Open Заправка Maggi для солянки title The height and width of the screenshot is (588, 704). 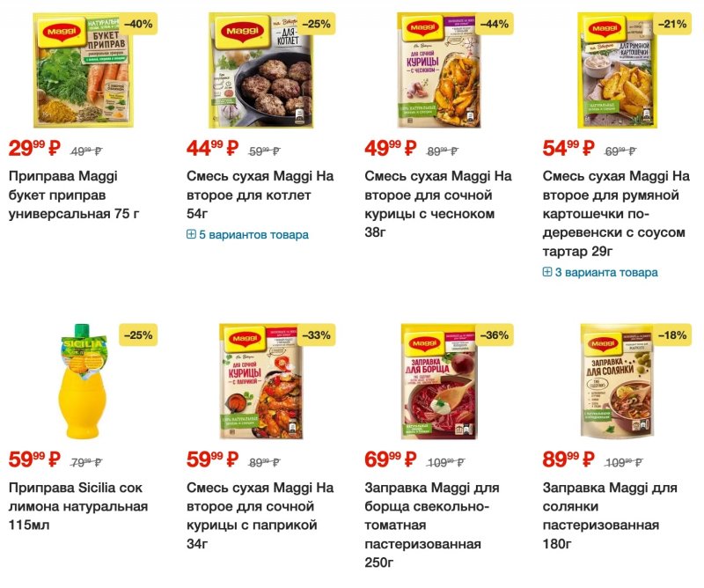(610, 516)
